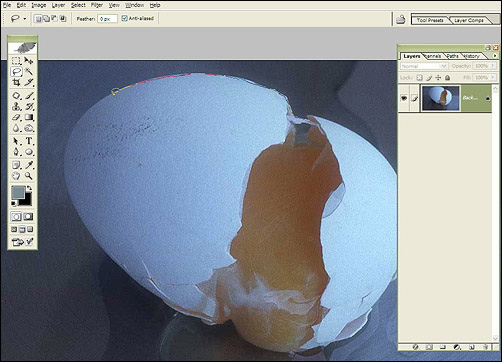Open the Image menu
Screen dimensions: 502x362
pyautogui.click(x=39, y=5)
